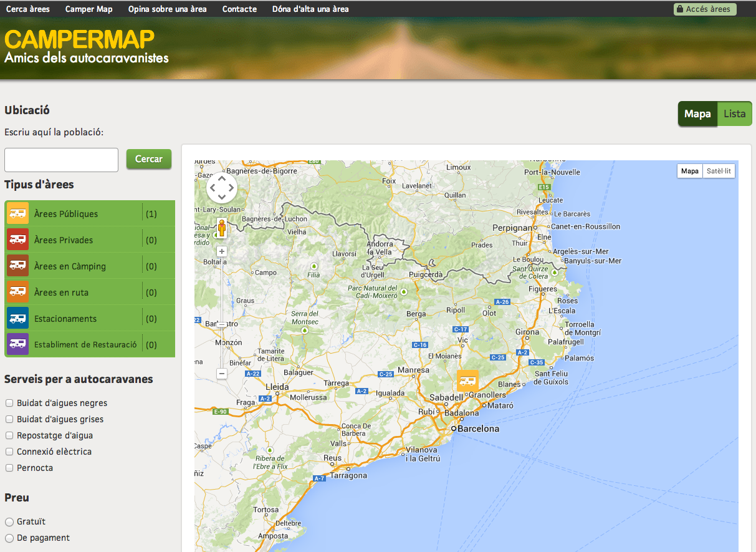Select the Gratuït price option

point(9,521)
